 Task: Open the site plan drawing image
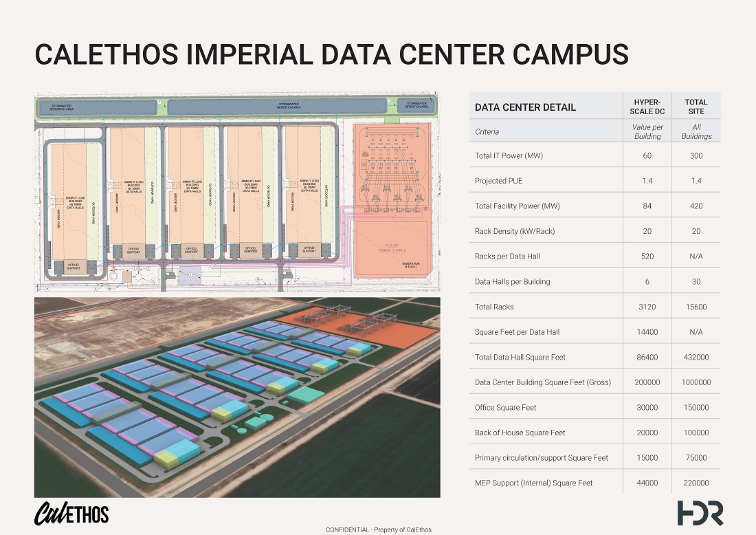click(x=237, y=192)
